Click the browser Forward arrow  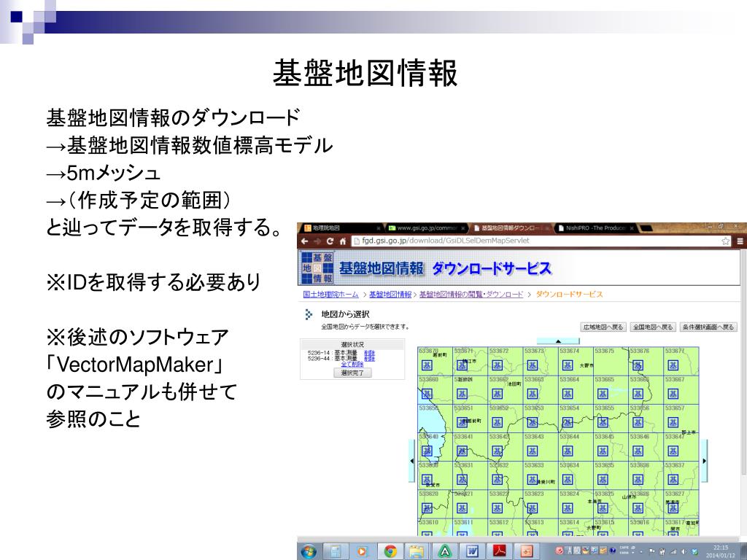coord(317,241)
